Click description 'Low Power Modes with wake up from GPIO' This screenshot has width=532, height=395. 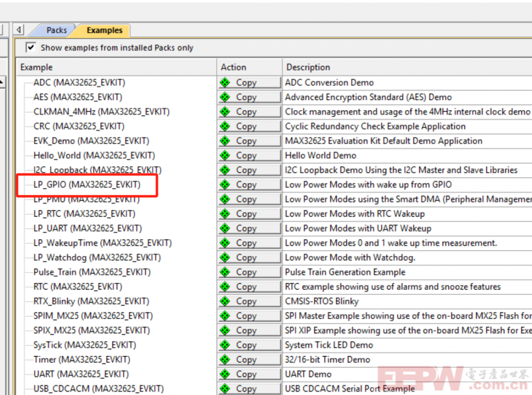click(368, 184)
